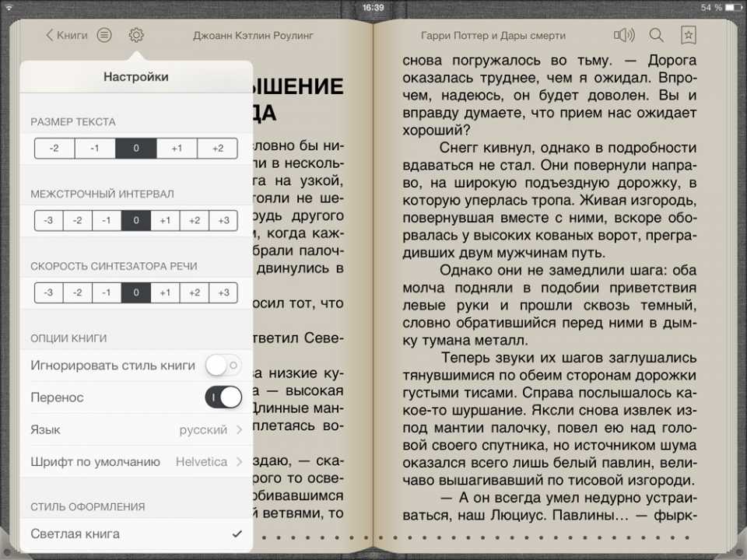Choose line spacing +3

[223, 221]
